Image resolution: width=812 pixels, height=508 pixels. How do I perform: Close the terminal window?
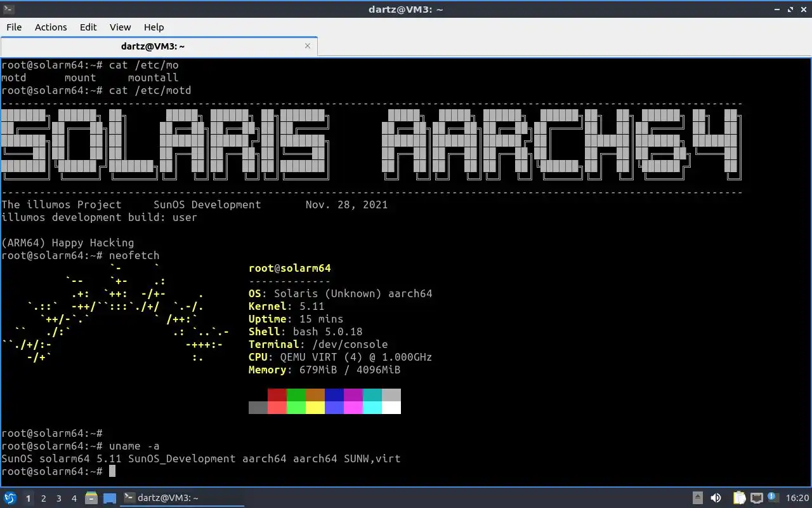pos(803,9)
